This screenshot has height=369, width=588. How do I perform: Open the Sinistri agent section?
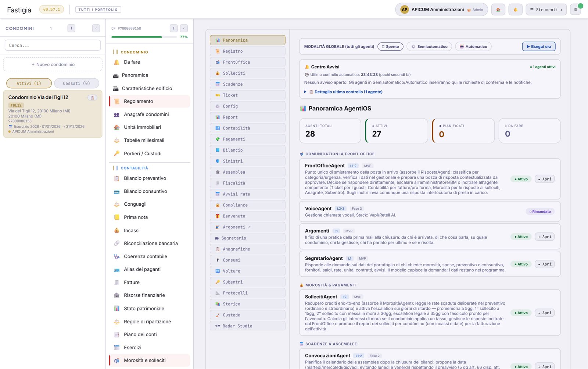pyautogui.click(x=248, y=161)
